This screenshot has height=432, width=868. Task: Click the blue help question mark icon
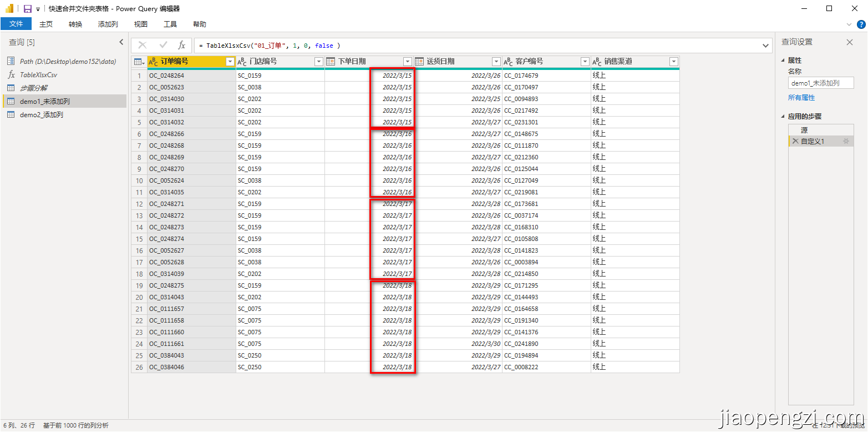pos(861,24)
